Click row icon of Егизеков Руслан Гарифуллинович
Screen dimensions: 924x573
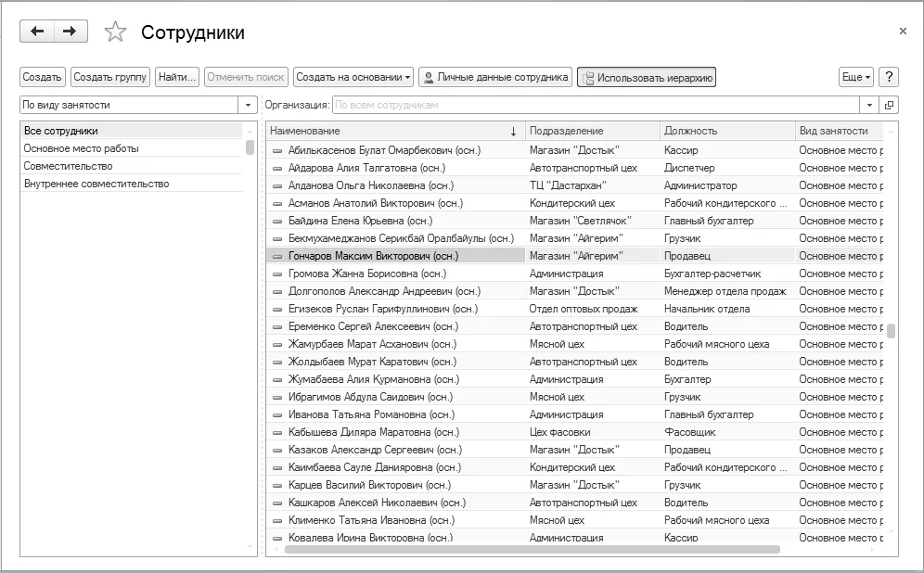tap(277, 309)
